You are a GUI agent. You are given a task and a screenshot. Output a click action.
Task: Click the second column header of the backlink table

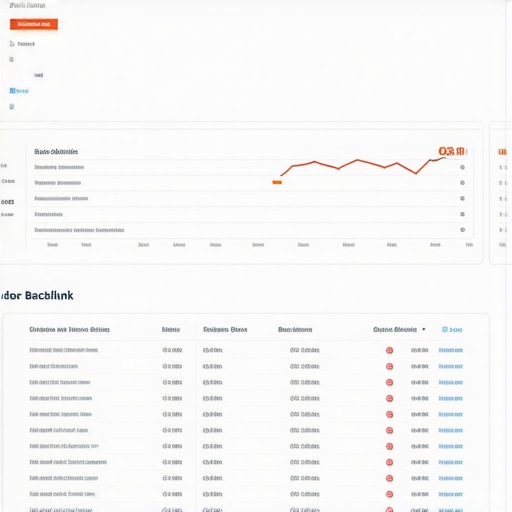coord(171,330)
